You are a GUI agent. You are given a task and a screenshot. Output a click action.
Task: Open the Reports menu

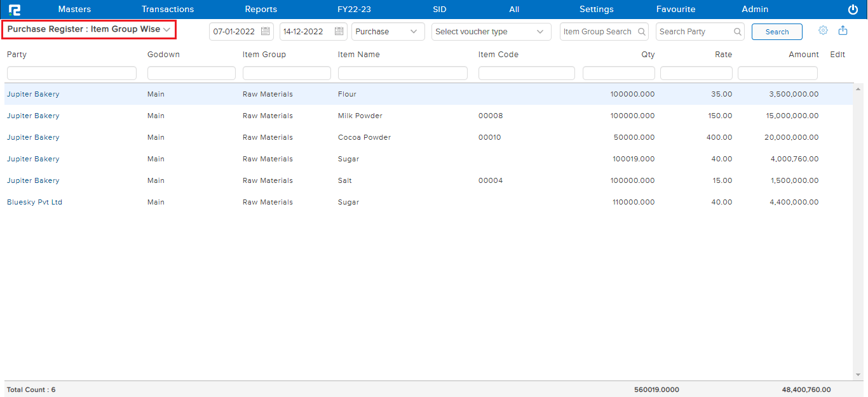261,10
